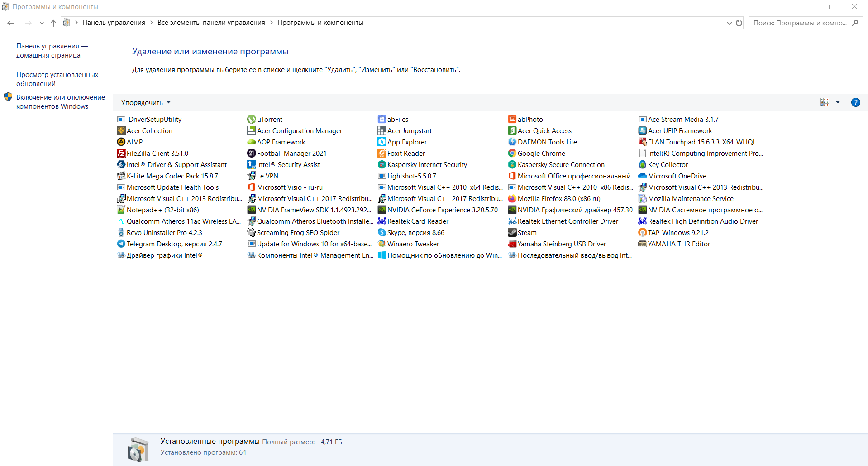The image size is (868, 466).
Task: Select Acer Configuration Manager entry
Action: pos(295,131)
